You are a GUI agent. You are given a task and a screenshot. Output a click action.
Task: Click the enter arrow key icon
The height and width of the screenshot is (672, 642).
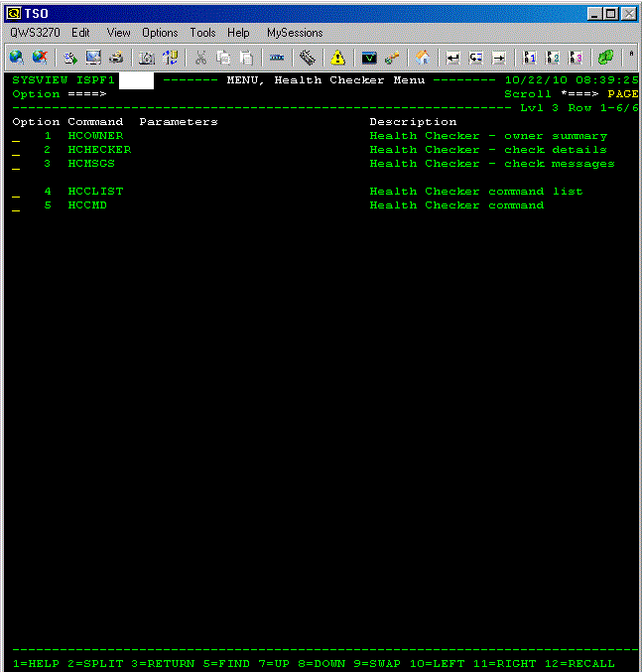click(453, 58)
